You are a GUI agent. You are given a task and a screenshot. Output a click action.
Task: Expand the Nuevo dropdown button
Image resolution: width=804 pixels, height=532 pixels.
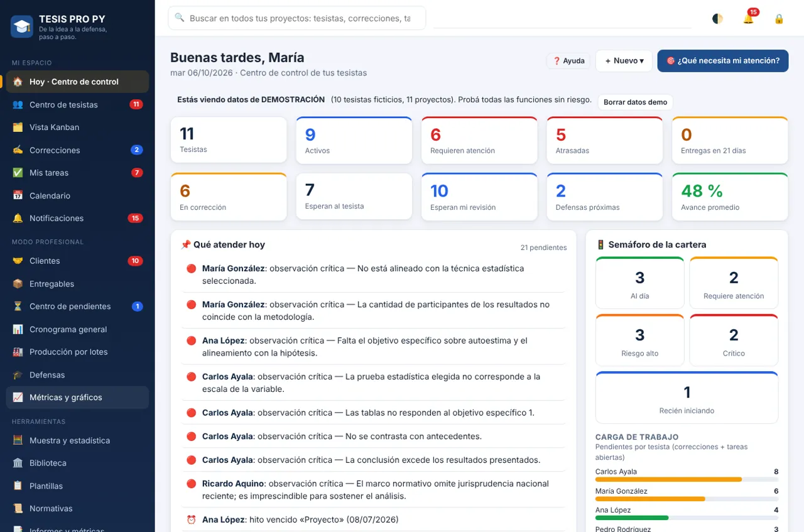(x=624, y=61)
